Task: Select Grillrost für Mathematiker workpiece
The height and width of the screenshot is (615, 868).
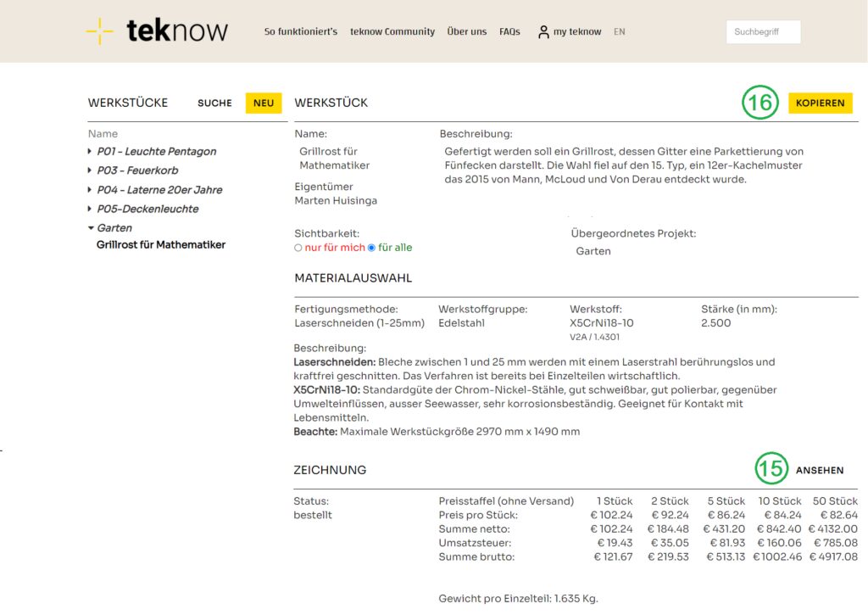Action: (x=161, y=244)
